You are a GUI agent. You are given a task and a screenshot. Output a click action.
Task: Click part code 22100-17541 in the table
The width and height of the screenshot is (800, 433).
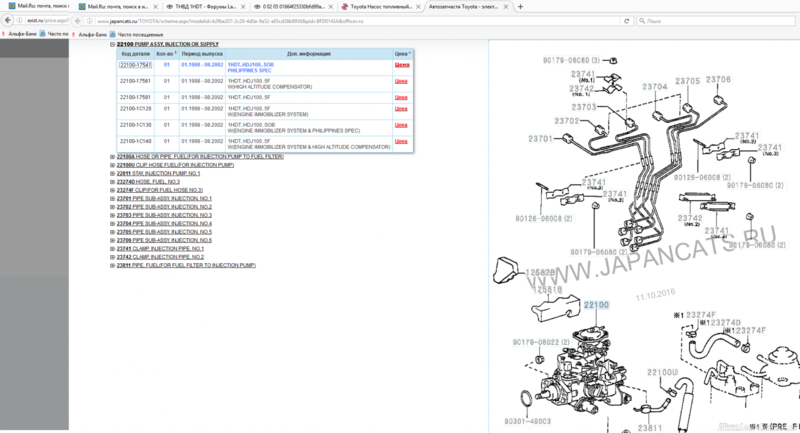137,65
